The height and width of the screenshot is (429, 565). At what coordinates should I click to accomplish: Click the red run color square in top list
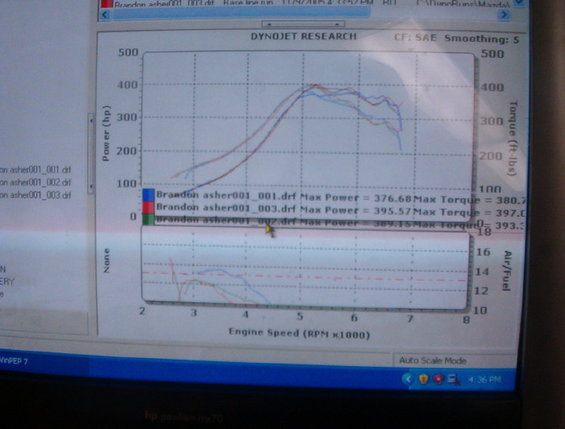coord(107,4)
